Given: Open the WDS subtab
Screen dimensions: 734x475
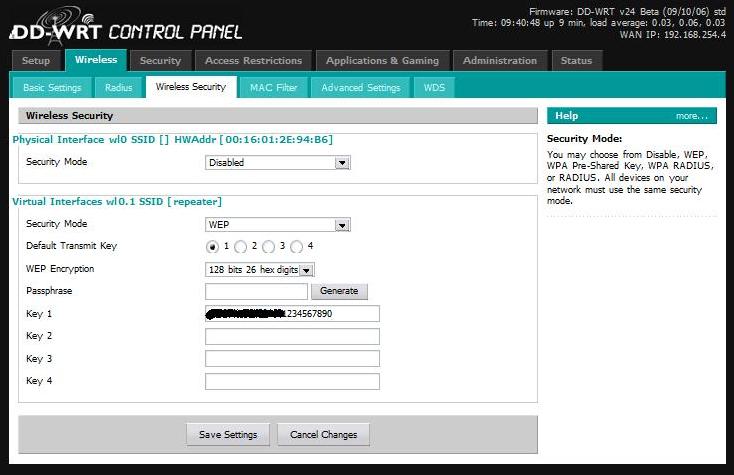Looking at the screenshot, I should 434,88.
